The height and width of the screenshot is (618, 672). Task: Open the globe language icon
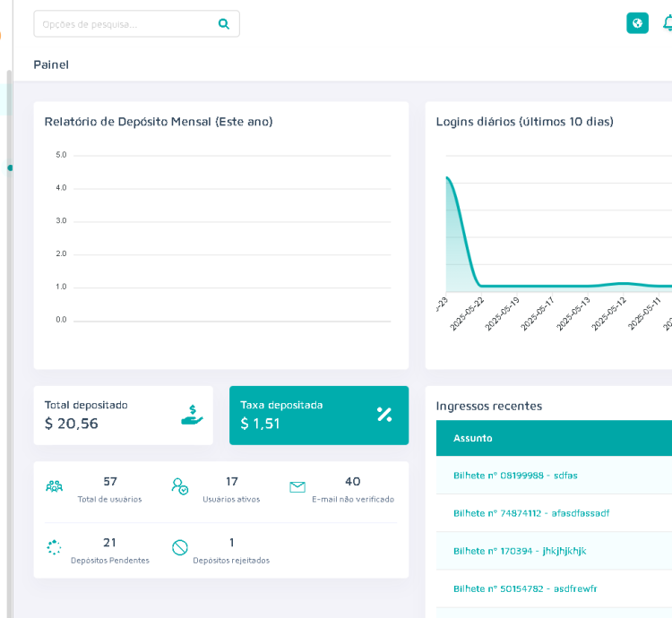coord(637,23)
